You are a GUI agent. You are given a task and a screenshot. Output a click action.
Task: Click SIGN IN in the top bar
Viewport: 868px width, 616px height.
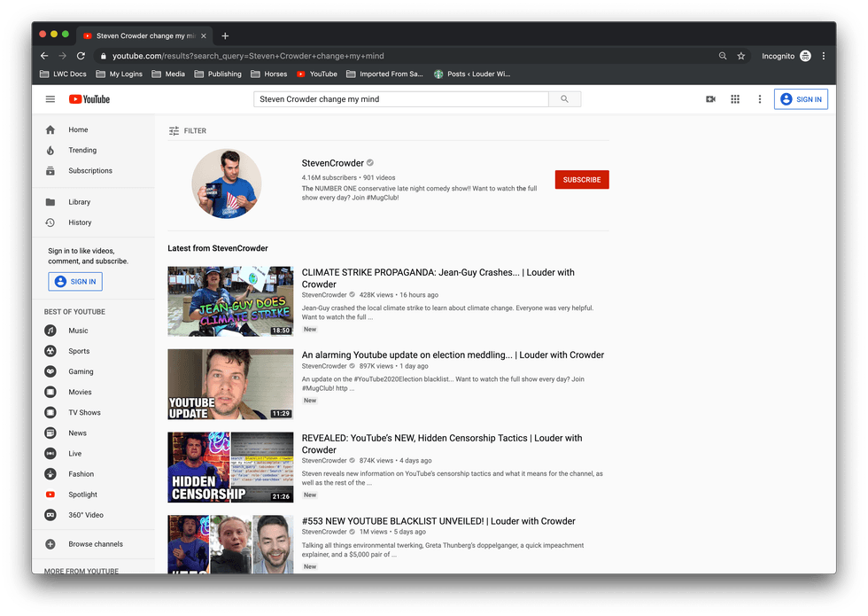[801, 99]
